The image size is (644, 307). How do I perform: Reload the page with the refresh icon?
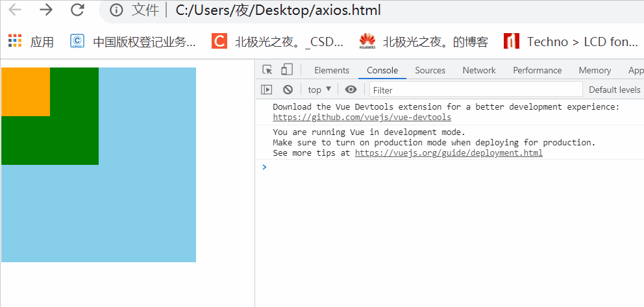coord(77,10)
